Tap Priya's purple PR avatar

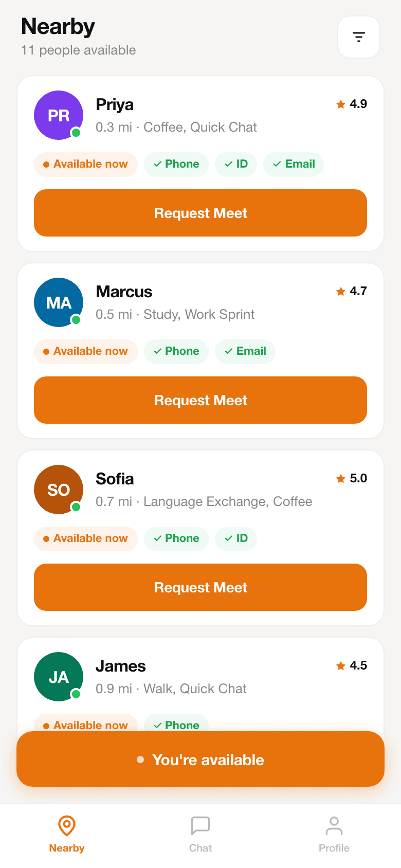tap(59, 115)
